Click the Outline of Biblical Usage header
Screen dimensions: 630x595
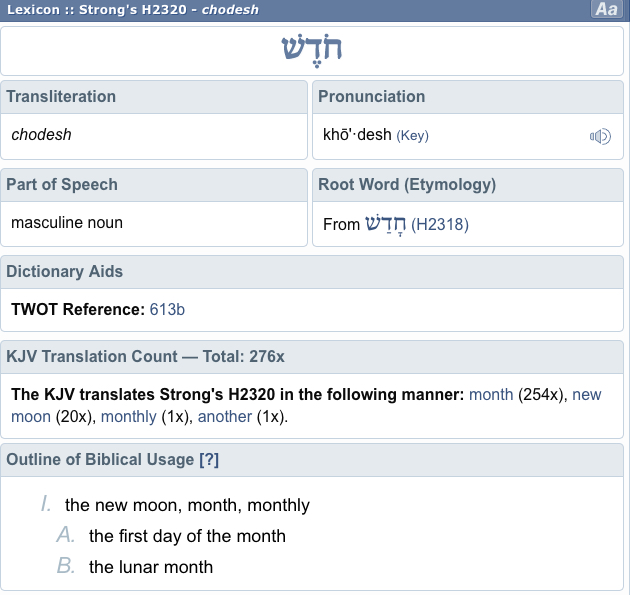coord(100,459)
